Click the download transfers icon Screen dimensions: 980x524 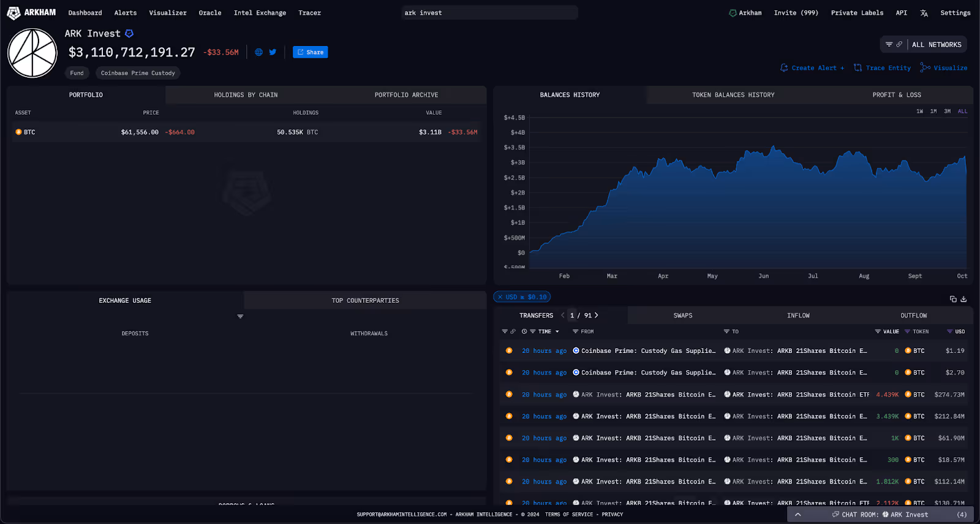pyautogui.click(x=963, y=299)
